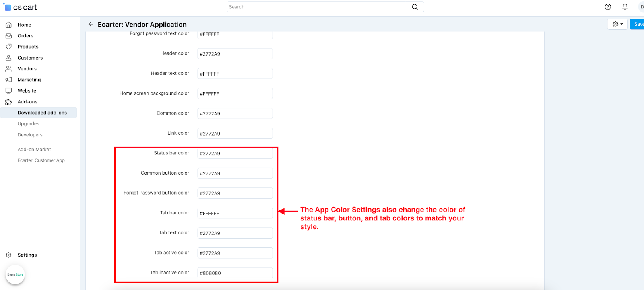Go back using the left arrow

pos(91,24)
